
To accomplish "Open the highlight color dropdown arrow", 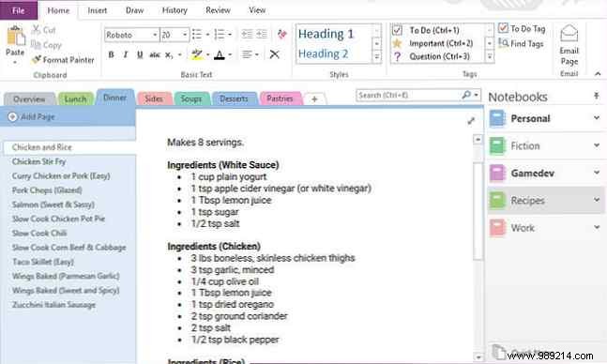I will [x=208, y=55].
